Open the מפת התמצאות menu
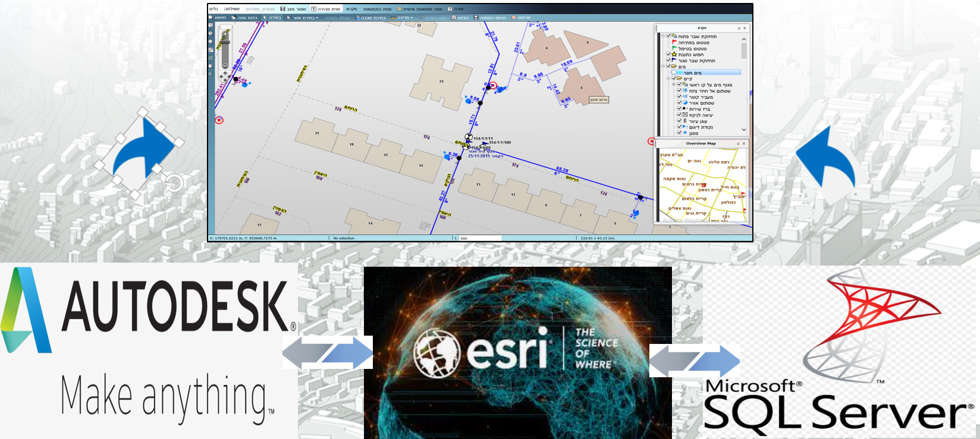The width and height of the screenshot is (980, 439). (x=378, y=9)
